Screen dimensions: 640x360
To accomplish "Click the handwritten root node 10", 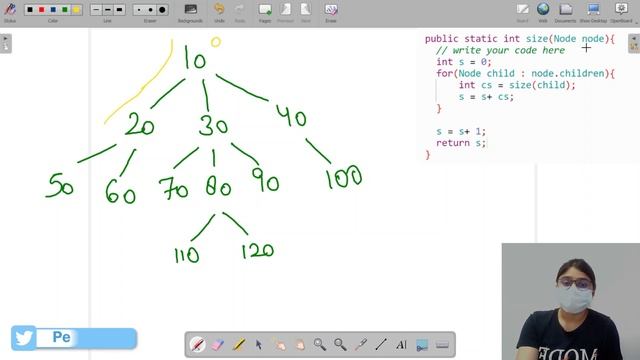I will pyautogui.click(x=195, y=57).
